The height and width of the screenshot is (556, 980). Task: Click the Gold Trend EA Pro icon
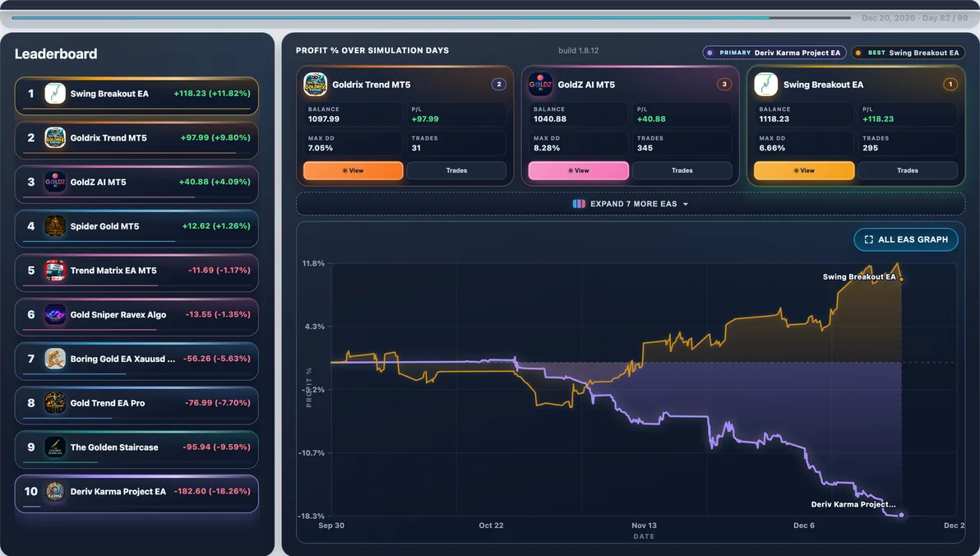click(x=55, y=403)
